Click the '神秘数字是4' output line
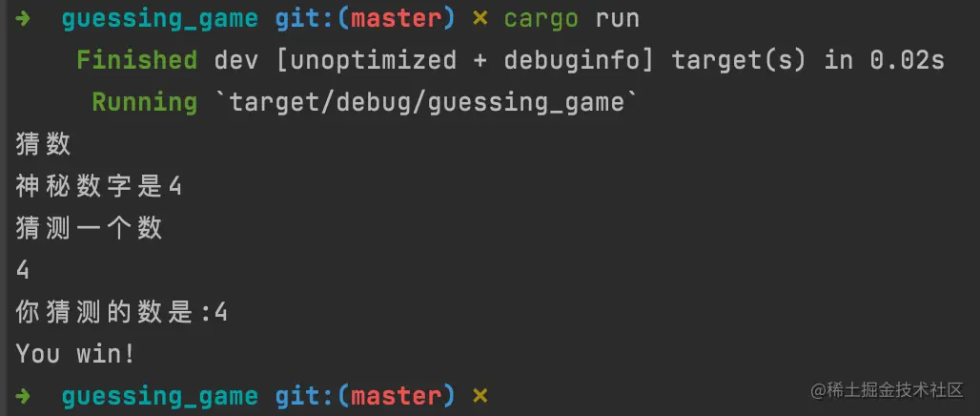980x416 pixels. click(99, 186)
